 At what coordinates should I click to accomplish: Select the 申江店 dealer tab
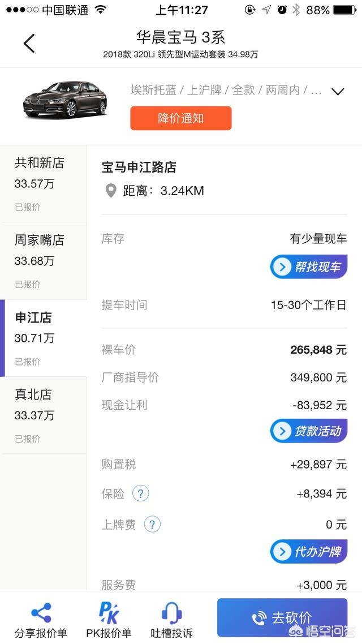point(44,338)
